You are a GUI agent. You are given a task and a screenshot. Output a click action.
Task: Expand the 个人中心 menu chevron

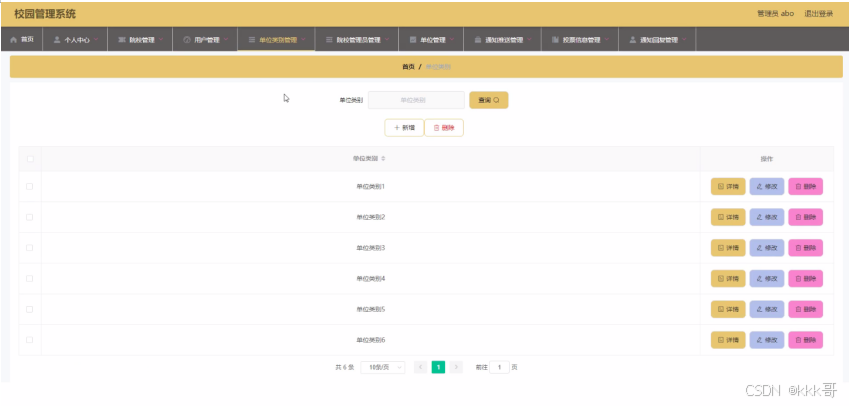coord(96,40)
